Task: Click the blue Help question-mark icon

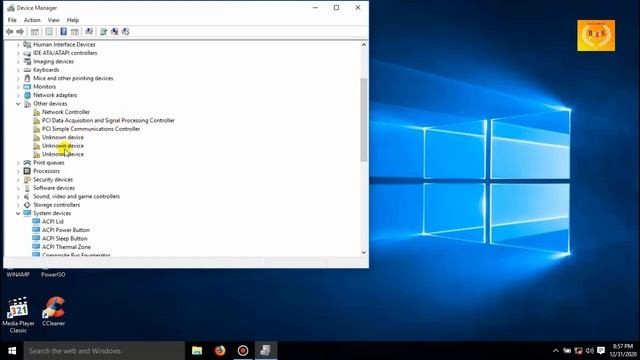Action: click(x=63, y=32)
